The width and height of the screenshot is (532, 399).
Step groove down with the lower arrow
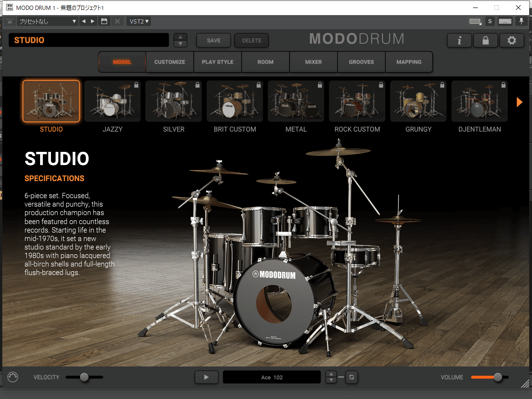[331, 380]
